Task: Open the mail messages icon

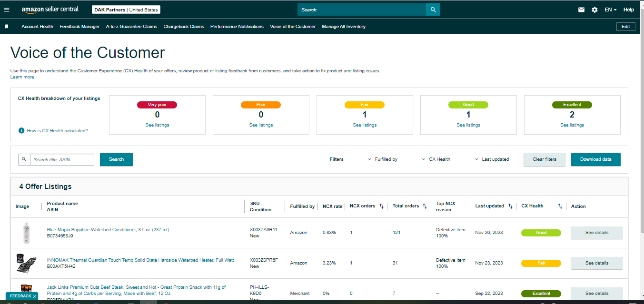Action: click(x=581, y=10)
